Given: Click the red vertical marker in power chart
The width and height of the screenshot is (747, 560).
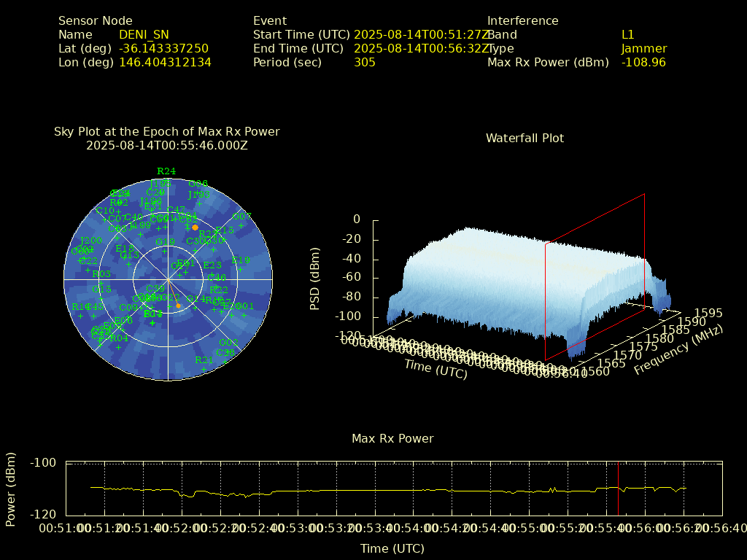Looking at the screenshot, I should pos(618,489).
